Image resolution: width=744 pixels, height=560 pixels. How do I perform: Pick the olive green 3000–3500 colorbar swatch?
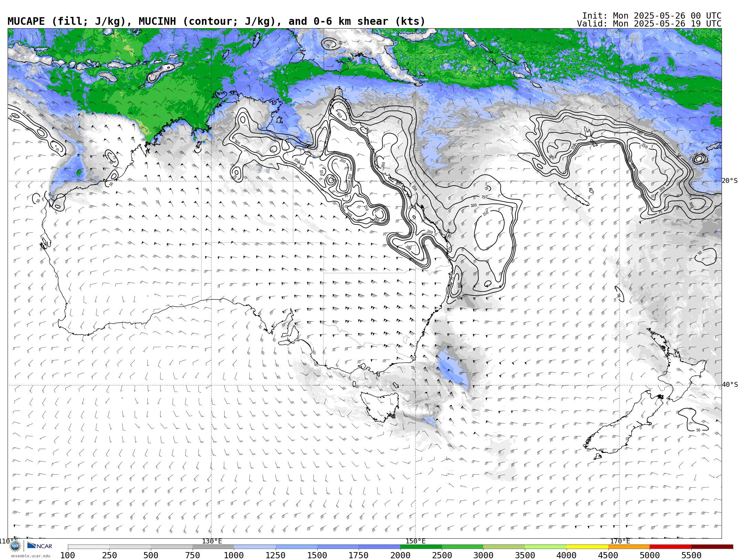pos(504,547)
